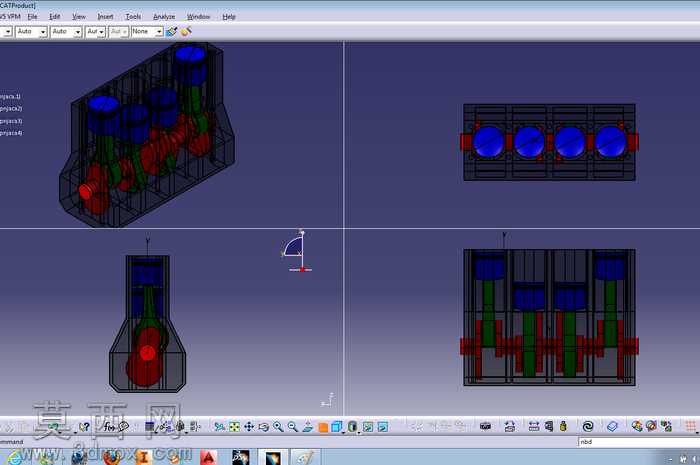700x465 pixels.
Task: Click the Normal View icon
Action: point(308,427)
